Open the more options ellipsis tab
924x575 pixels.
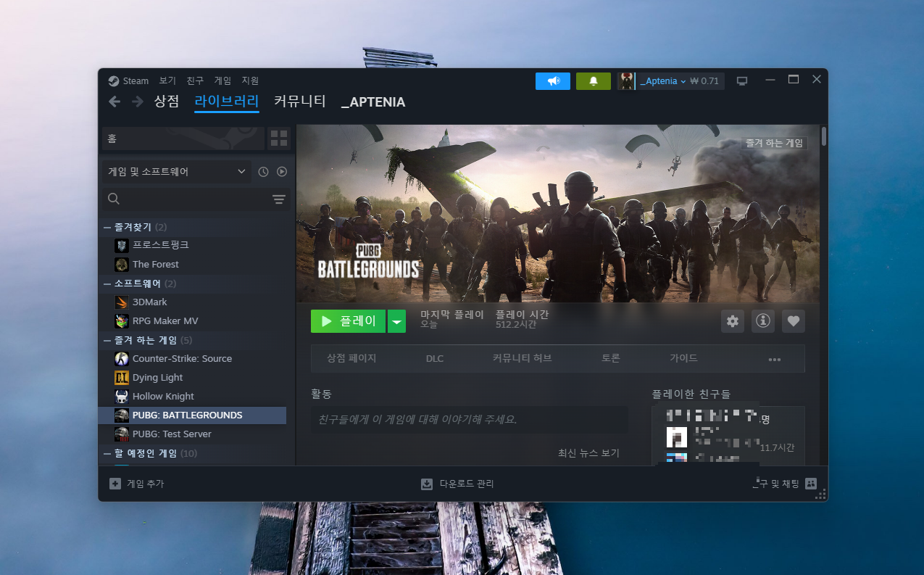pyautogui.click(x=774, y=359)
